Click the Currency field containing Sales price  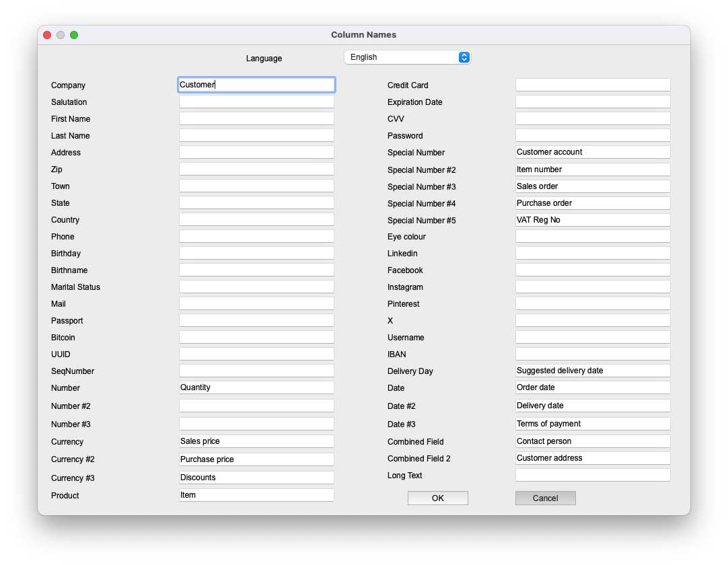click(256, 441)
